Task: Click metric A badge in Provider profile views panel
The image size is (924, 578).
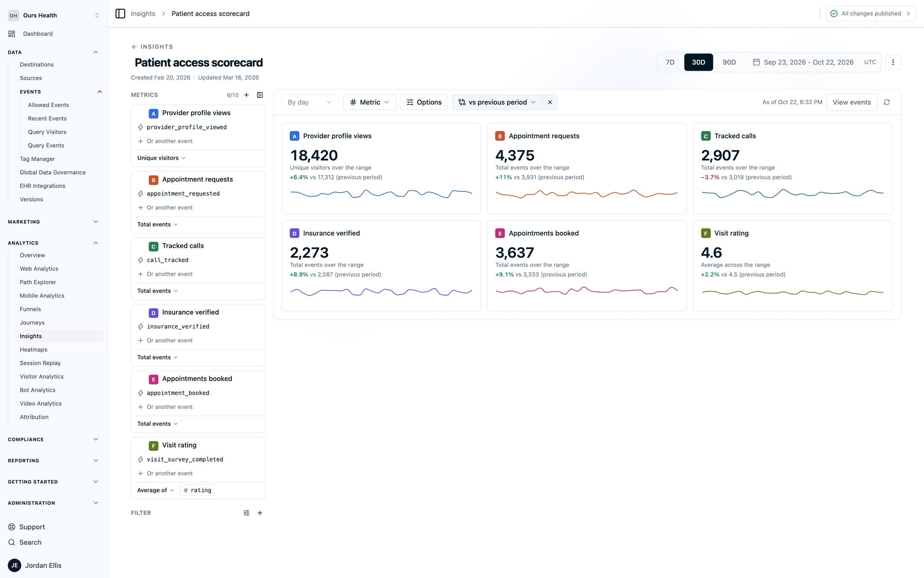Action: (x=154, y=113)
